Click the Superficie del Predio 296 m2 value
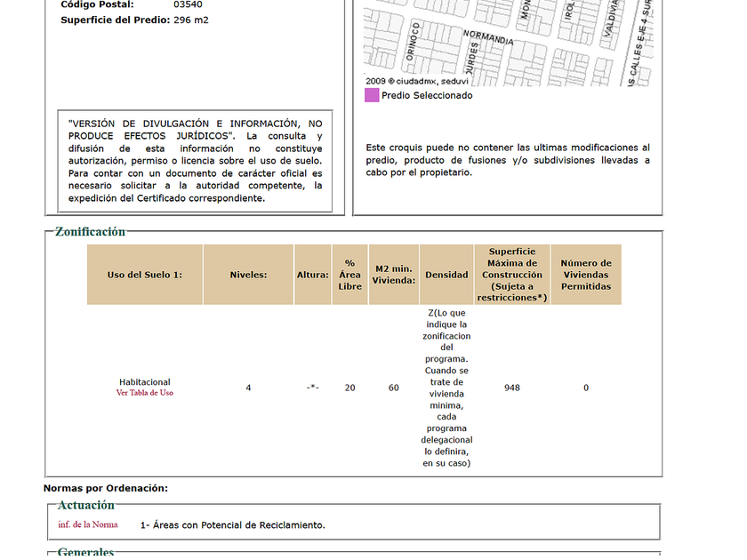 click(x=191, y=20)
